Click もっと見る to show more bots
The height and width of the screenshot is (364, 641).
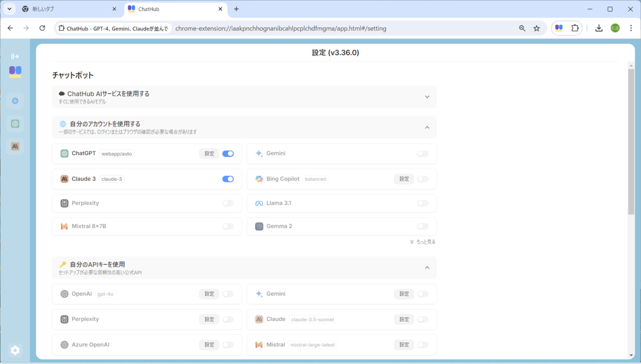(423, 242)
